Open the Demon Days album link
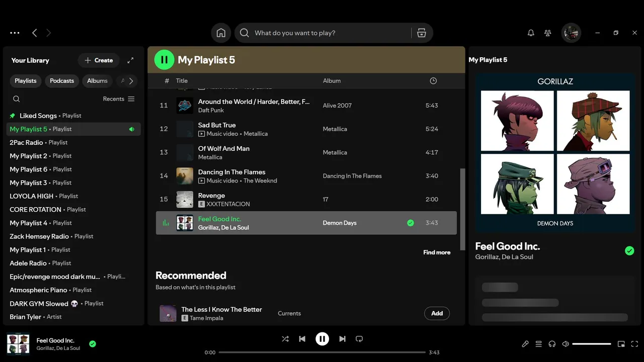 pos(340,223)
